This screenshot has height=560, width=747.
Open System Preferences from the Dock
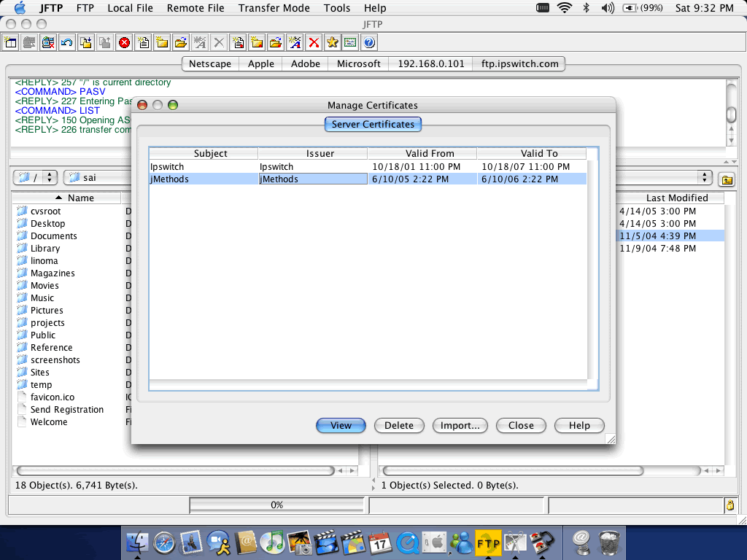pos(434,542)
